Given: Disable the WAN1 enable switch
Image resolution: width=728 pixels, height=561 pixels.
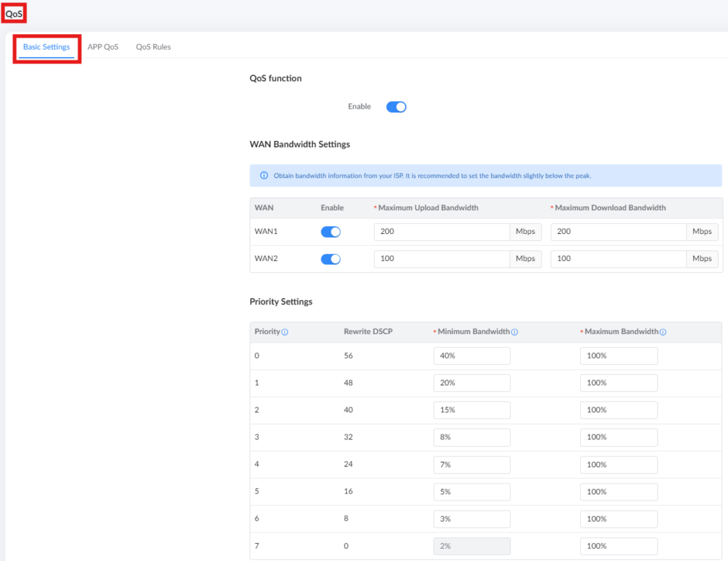Looking at the screenshot, I should click(x=331, y=232).
